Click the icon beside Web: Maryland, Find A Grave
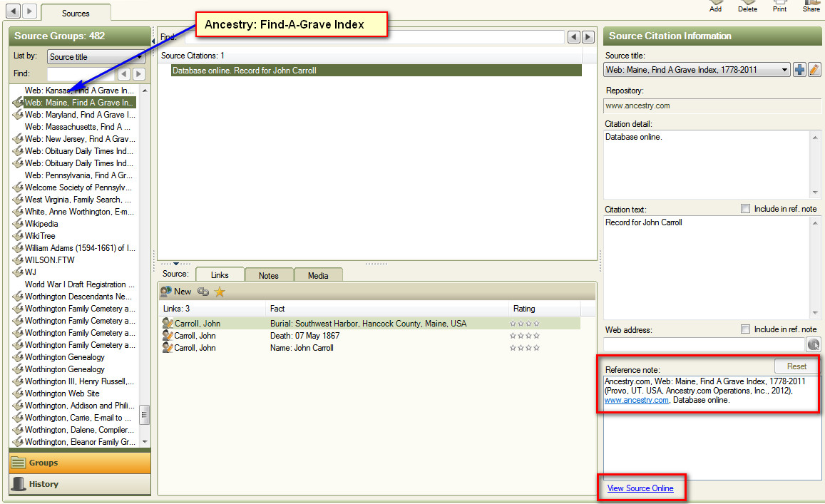Viewport: 825px width, 504px height. [18, 115]
